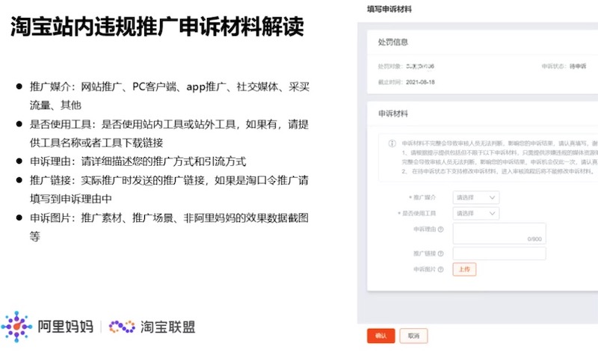The image size is (598, 364).
Task: Click the info icon in notice box
Action: click(x=392, y=144)
